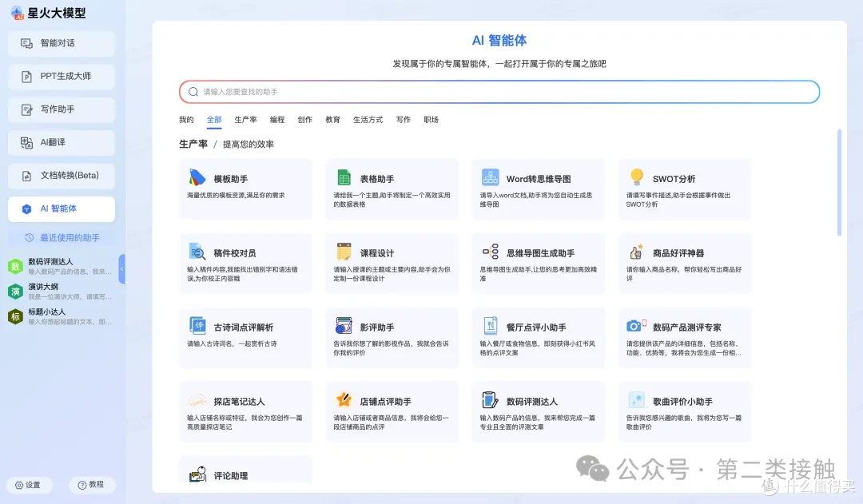863x504 pixels.
Task: Click the AI 智能体 hexagon icon
Action: (26, 209)
